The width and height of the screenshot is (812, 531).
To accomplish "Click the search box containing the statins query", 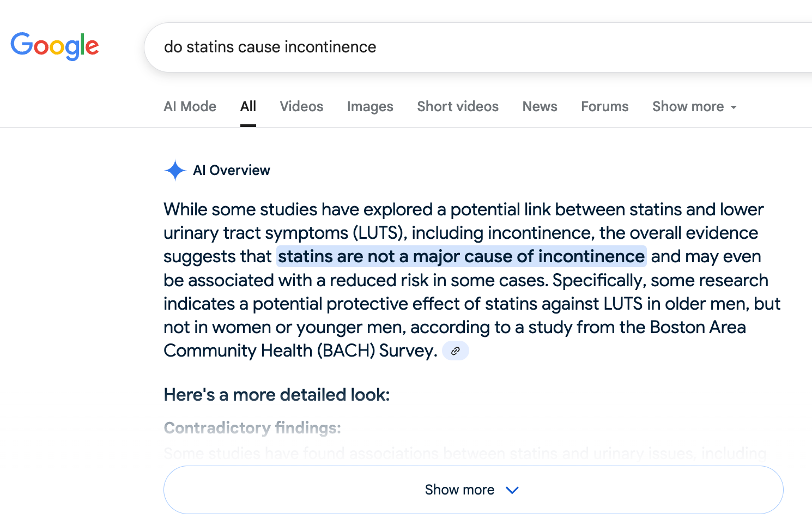I will [436, 47].
